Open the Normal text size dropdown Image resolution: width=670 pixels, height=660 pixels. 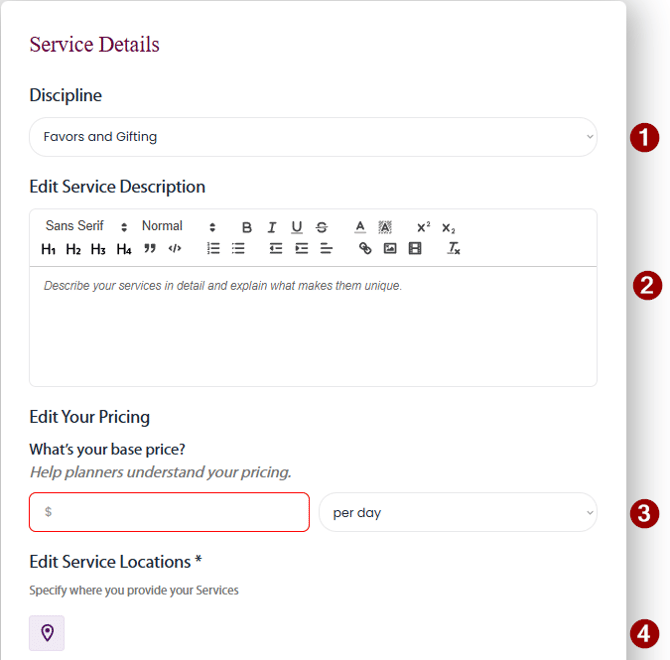click(x=178, y=227)
